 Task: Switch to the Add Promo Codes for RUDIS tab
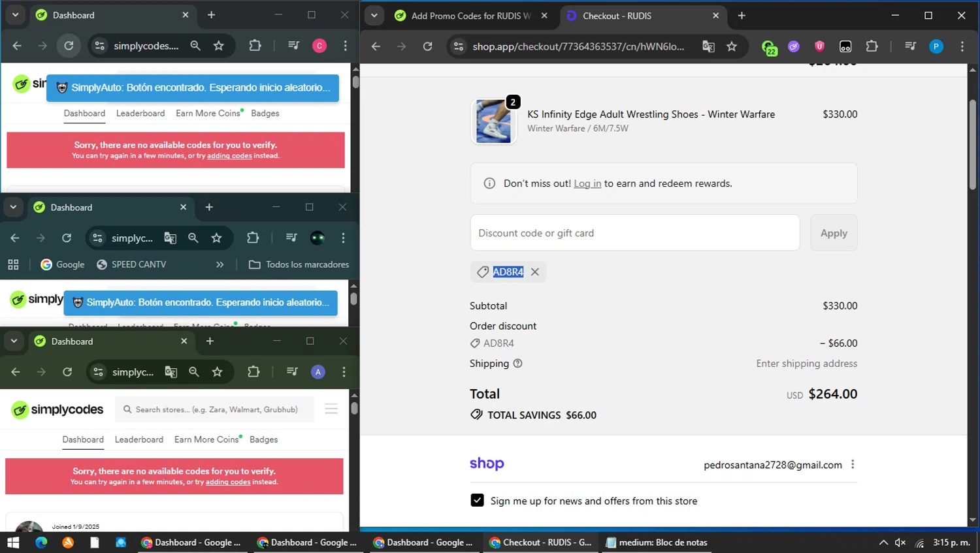[470, 16]
